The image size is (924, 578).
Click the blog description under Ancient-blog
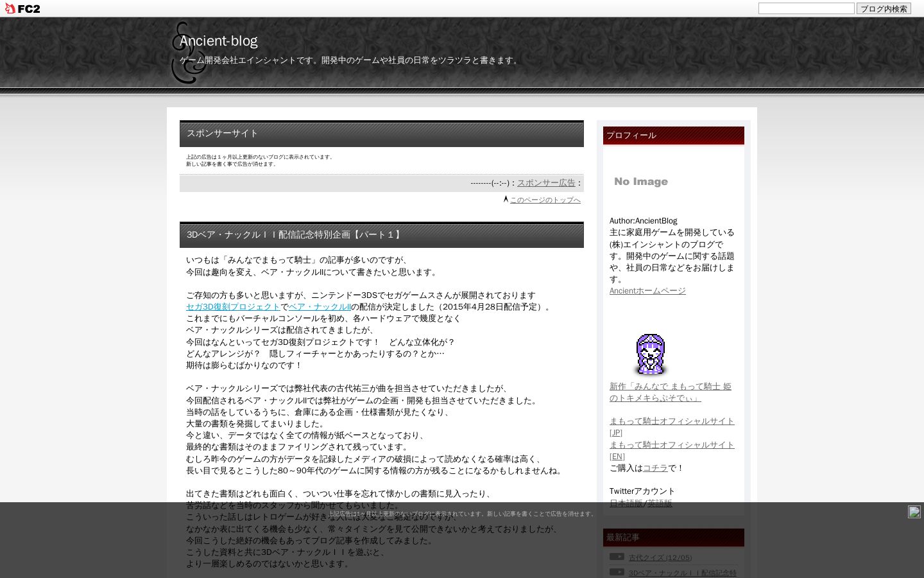pyautogui.click(x=350, y=60)
